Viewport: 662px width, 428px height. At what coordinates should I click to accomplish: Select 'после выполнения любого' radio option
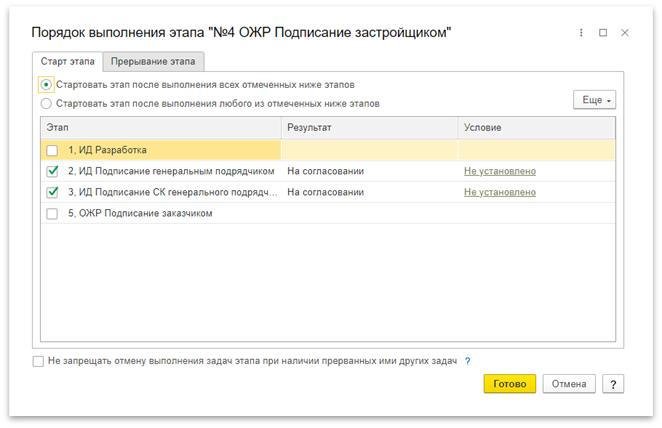(x=47, y=103)
